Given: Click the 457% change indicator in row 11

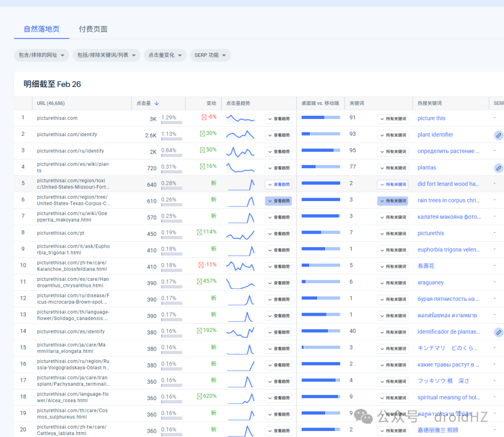Looking at the screenshot, I should pyautogui.click(x=207, y=281).
